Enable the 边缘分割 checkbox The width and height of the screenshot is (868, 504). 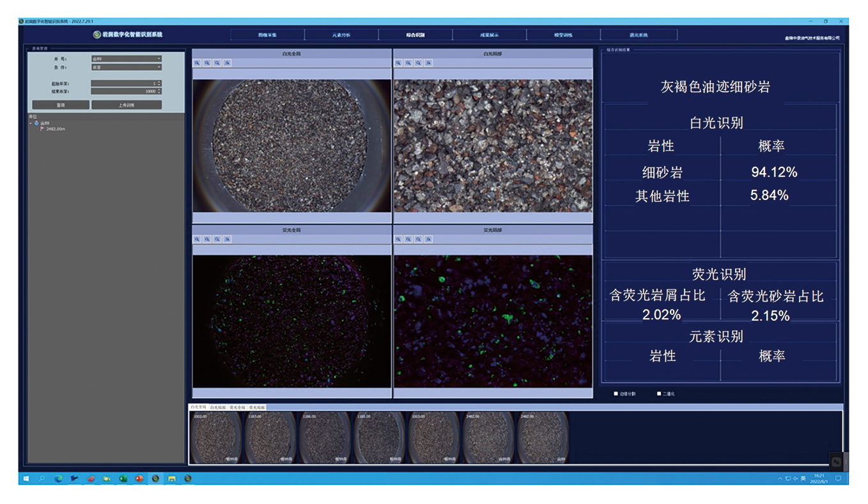pos(616,394)
